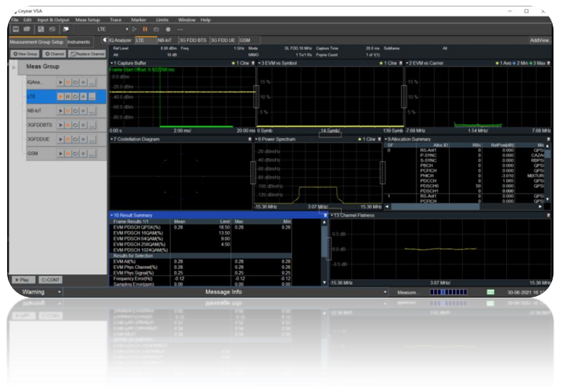Click the AddView button

pyautogui.click(x=540, y=40)
